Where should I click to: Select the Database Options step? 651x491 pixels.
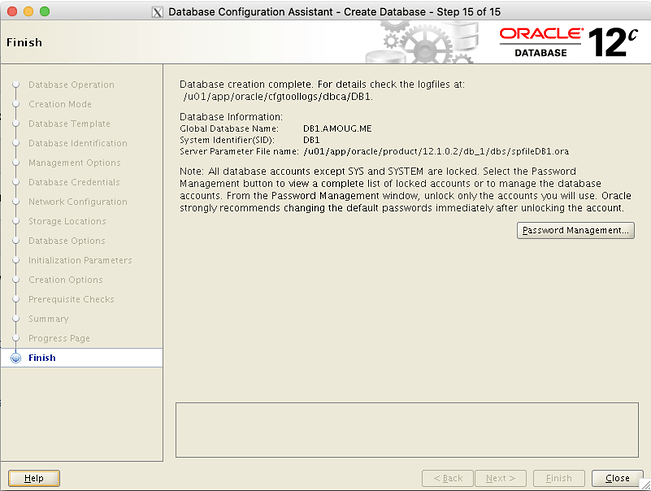pos(67,241)
